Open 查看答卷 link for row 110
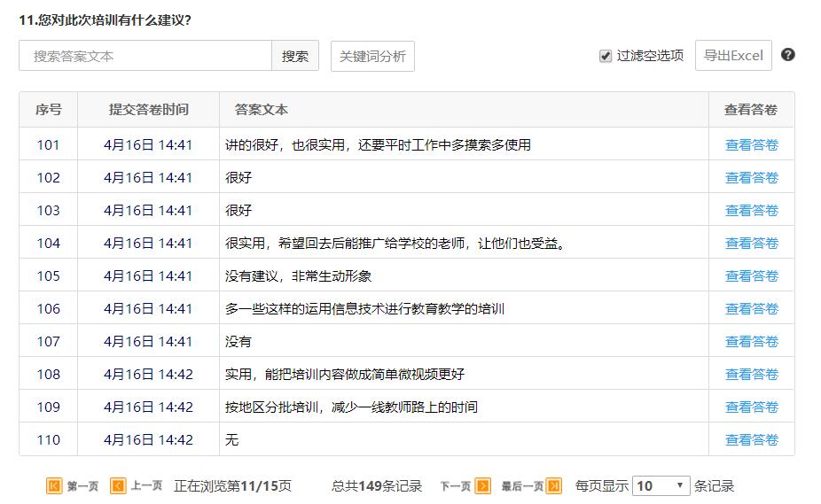This screenshot has width=821, height=504. coord(751,440)
